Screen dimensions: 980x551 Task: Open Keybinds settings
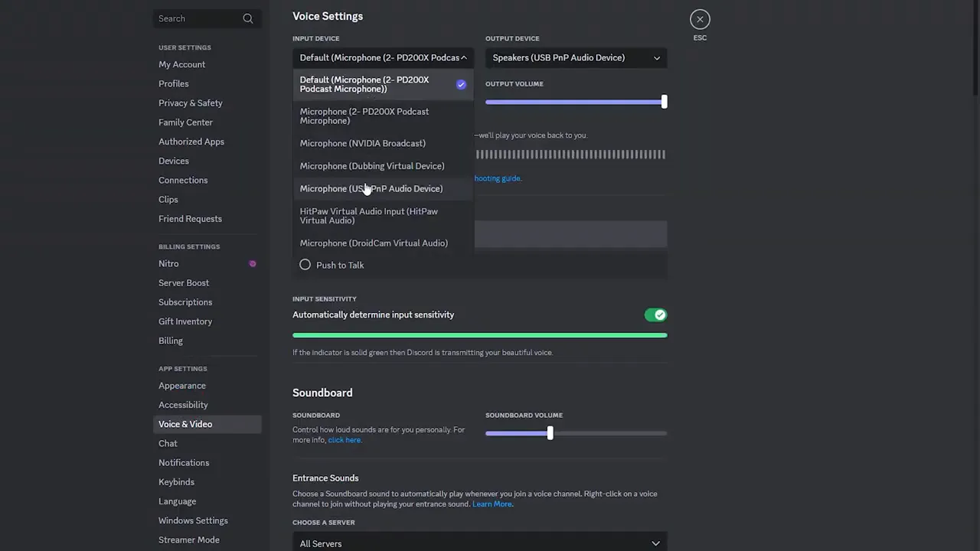pos(207,482)
